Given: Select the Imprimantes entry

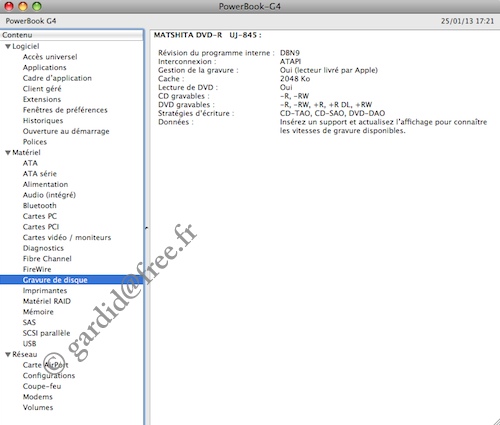Looking at the screenshot, I should point(45,291).
